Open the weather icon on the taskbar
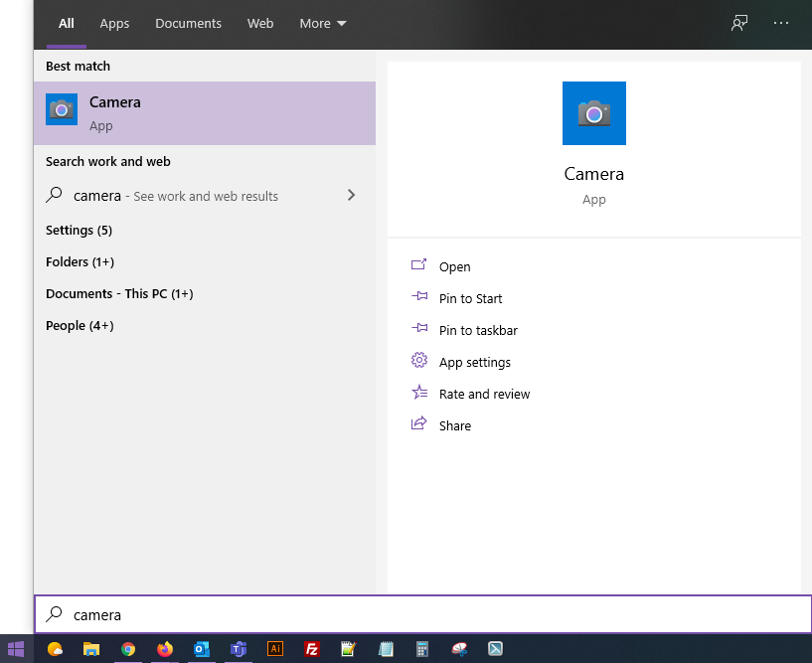 [x=55, y=648]
